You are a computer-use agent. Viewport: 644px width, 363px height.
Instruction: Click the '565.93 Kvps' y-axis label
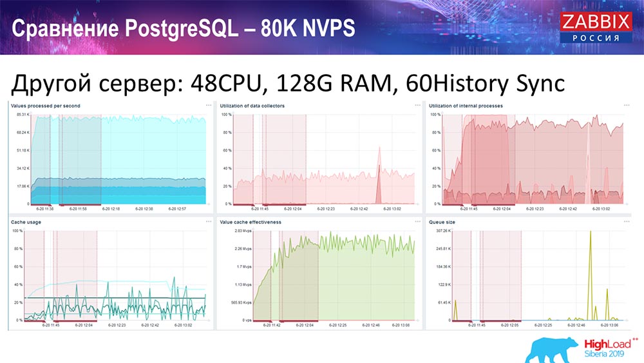pos(241,302)
